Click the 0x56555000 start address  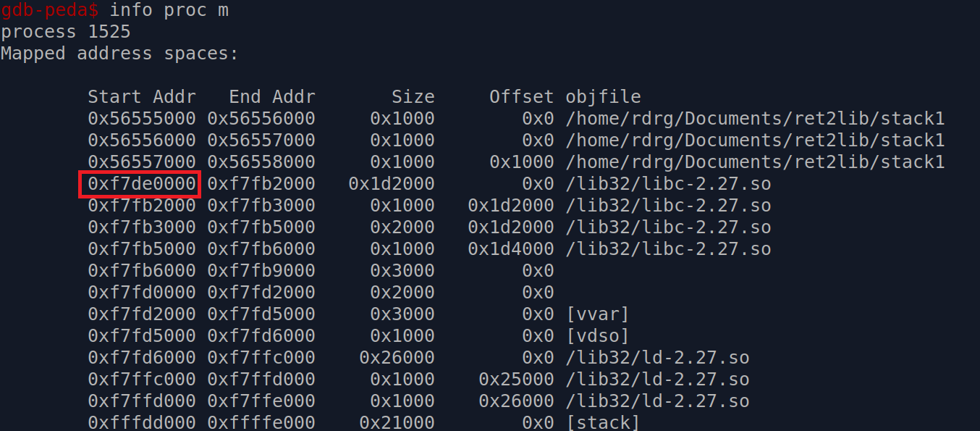click(142, 119)
